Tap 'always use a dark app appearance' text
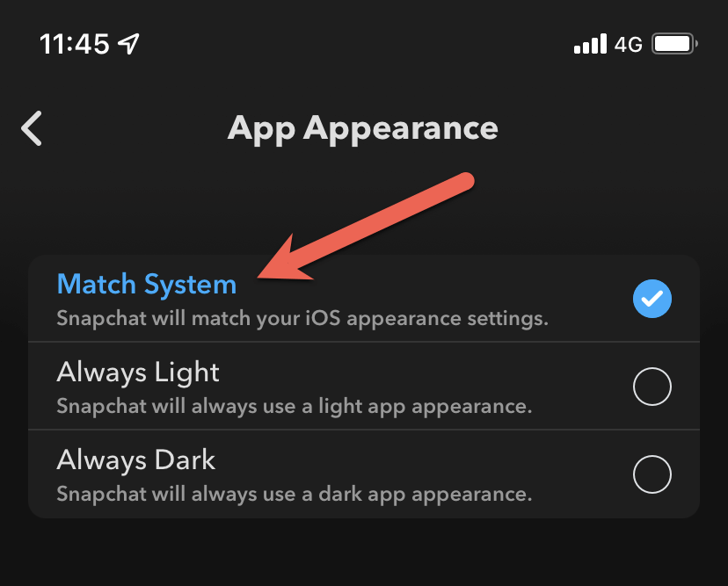The height and width of the screenshot is (586, 728). [x=361, y=494]
